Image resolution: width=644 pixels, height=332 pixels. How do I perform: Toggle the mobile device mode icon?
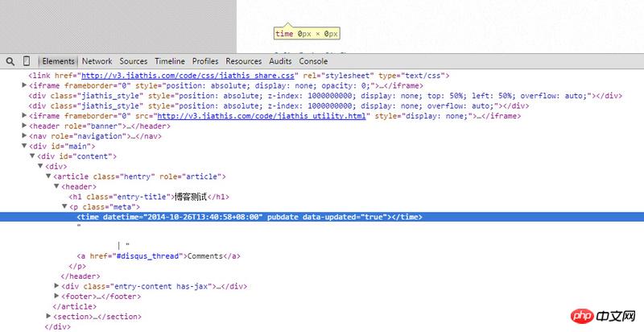coord(27,61)
